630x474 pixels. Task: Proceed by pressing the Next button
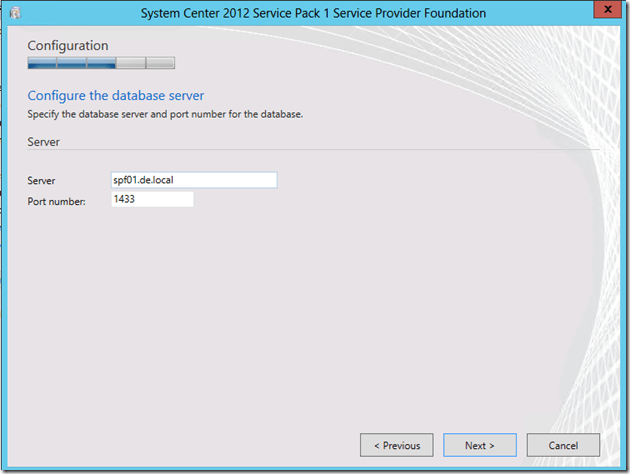point(480,445)
